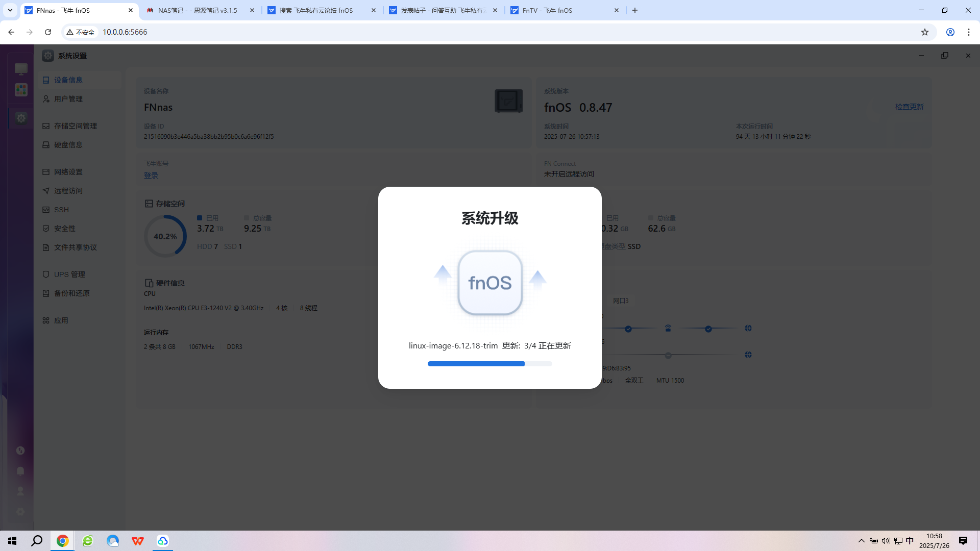Screen dimensions: 980x551
Task: Click the 中 input method indicator
Action: pyautogui.click(x=910, y=541)
